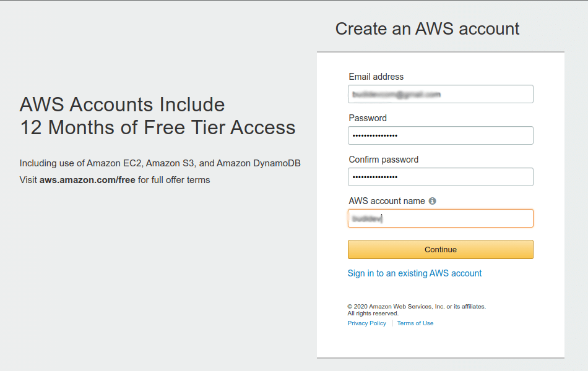Click the bold aws.amazon.com/free text
This screenshot has height=371, width=588.
(87, 180)
